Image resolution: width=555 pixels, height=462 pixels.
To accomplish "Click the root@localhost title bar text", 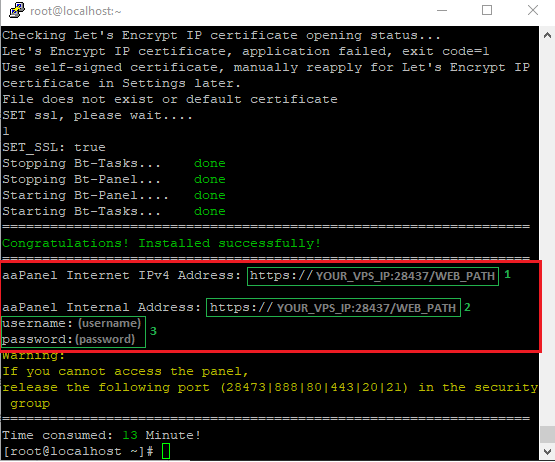I will click(x=76, y=11).
